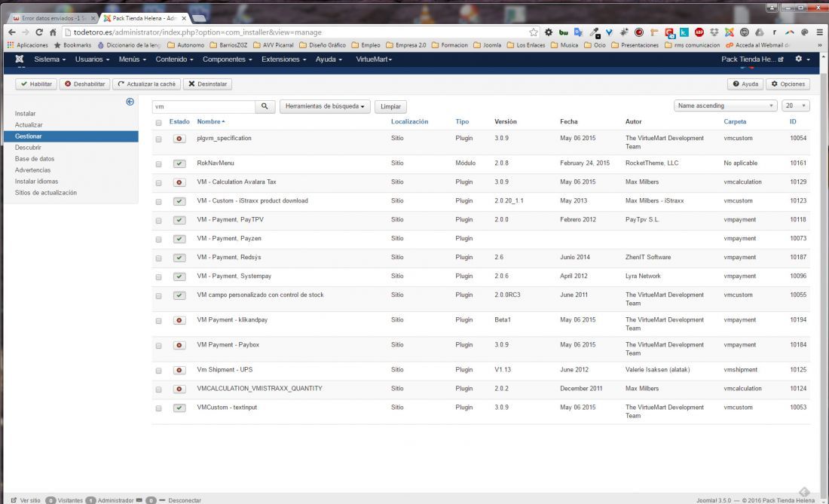Toggle status icon for VM - Payment, Systempay

coord(179,276)
